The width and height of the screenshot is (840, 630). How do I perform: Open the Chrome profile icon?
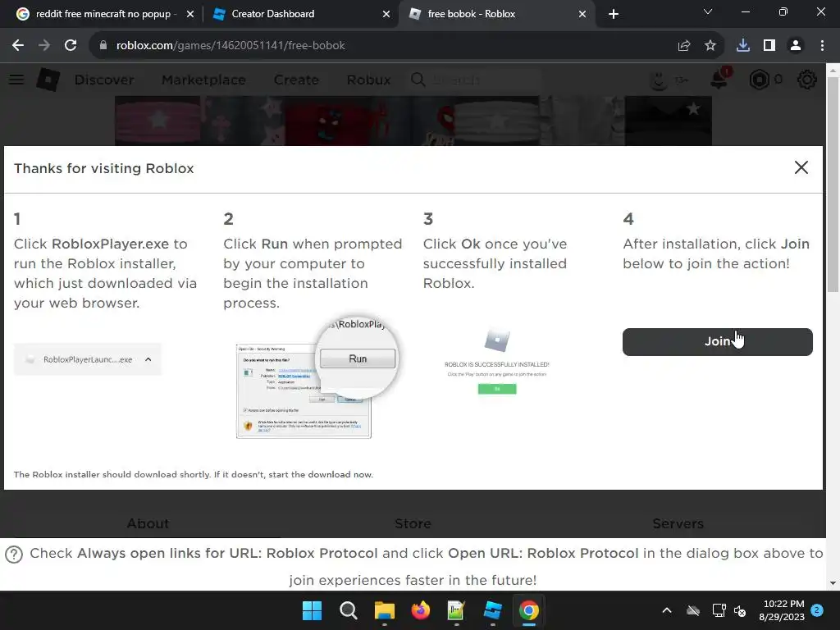tap(796, 46)
